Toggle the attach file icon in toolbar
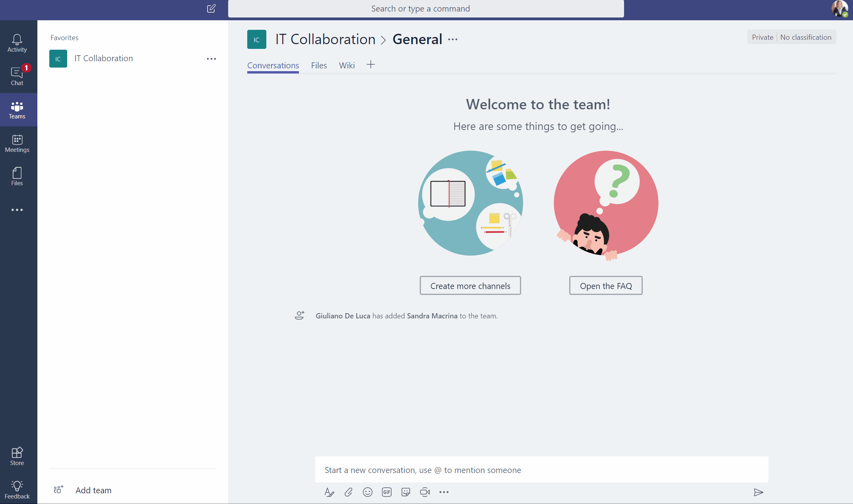The image size is (853, 504). [x=348, y=492]
